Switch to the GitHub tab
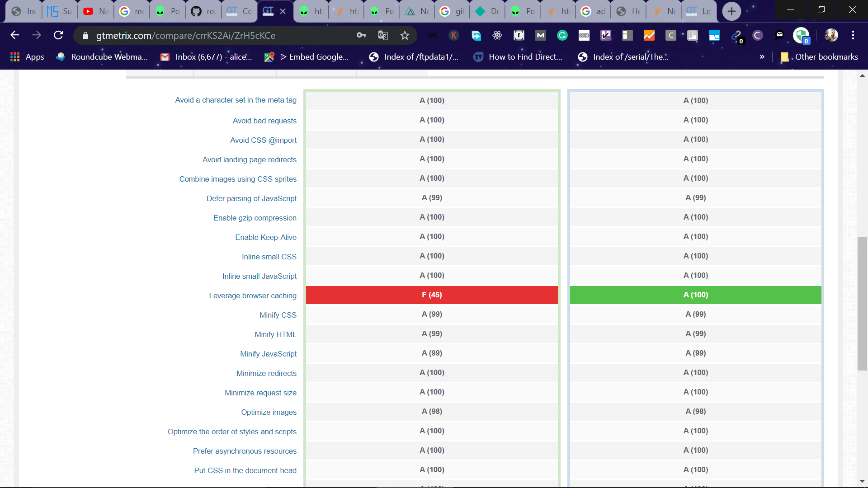868x488 pixels. [x=203, y=11]
